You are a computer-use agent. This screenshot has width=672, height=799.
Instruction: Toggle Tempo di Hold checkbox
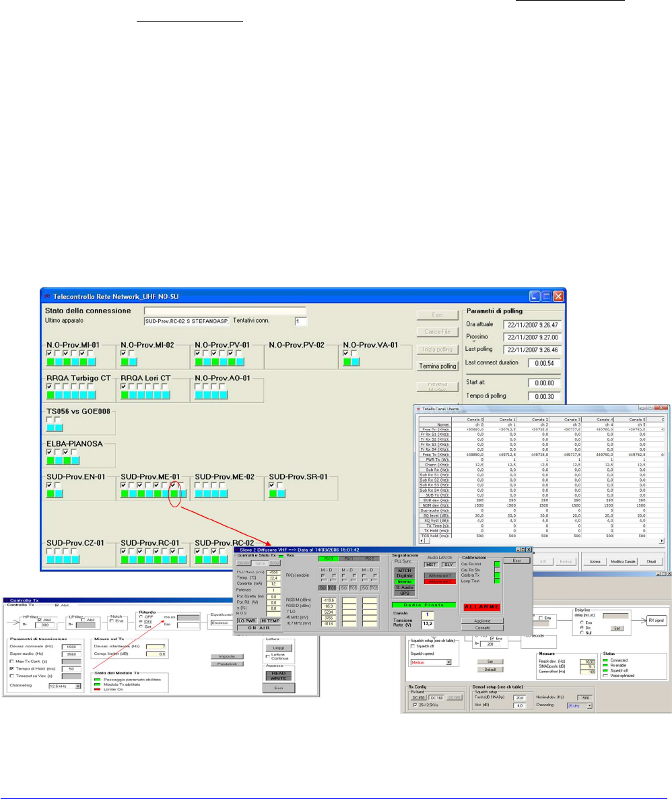pyautogui.click(x=11, y=668)
